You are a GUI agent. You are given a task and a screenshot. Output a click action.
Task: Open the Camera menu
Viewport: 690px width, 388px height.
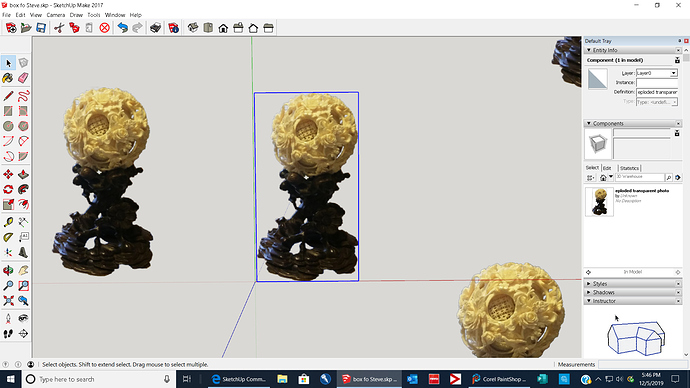56,15
